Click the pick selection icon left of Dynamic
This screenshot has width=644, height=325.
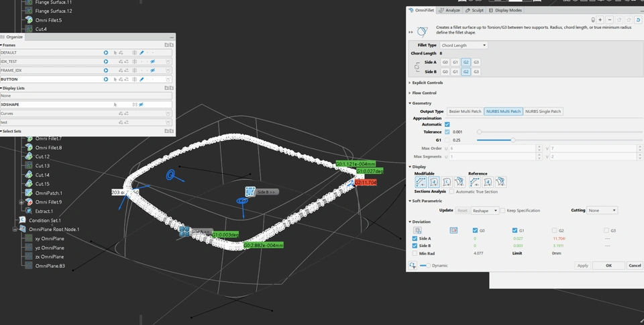click(x=413, y=266)
